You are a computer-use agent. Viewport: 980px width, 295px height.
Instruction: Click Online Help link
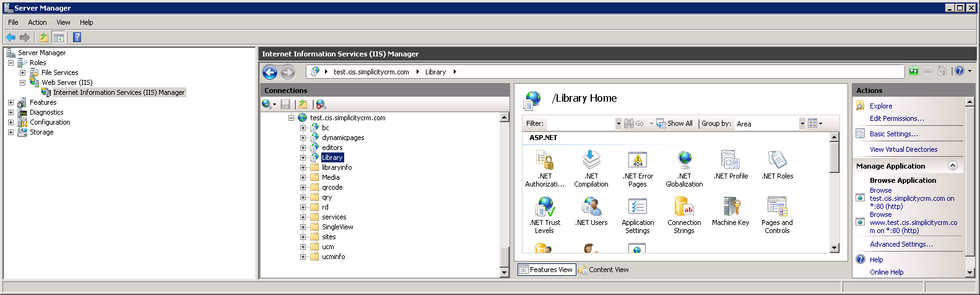pos(887,272)
